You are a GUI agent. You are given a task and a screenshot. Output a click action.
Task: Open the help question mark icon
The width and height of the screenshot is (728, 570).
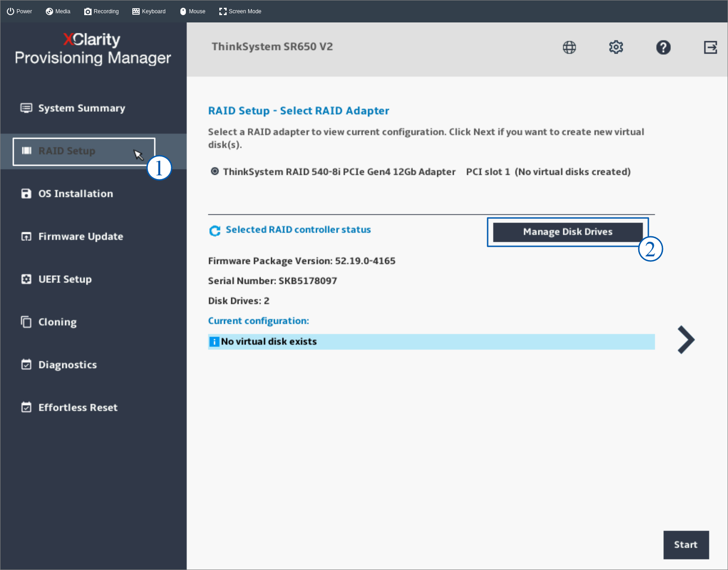[x=663, y=47]
